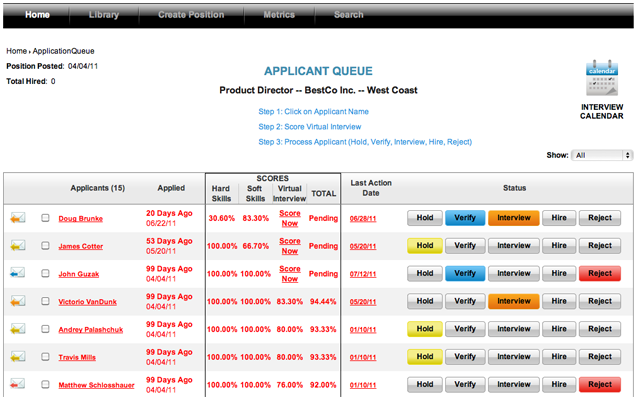
Task: Click Verify for Victorio VanDunk
Action: (465, 301)
